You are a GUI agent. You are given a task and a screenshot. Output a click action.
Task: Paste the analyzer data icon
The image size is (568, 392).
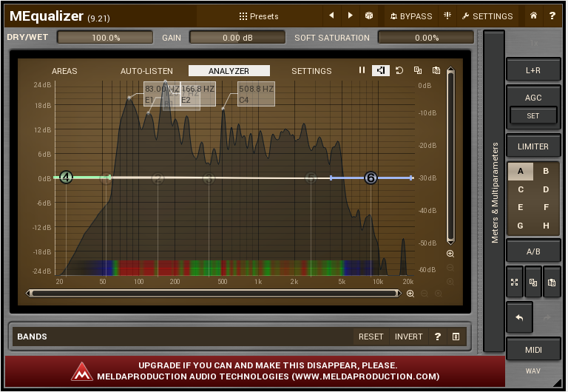pyautogui.click(x=436, y=70)
